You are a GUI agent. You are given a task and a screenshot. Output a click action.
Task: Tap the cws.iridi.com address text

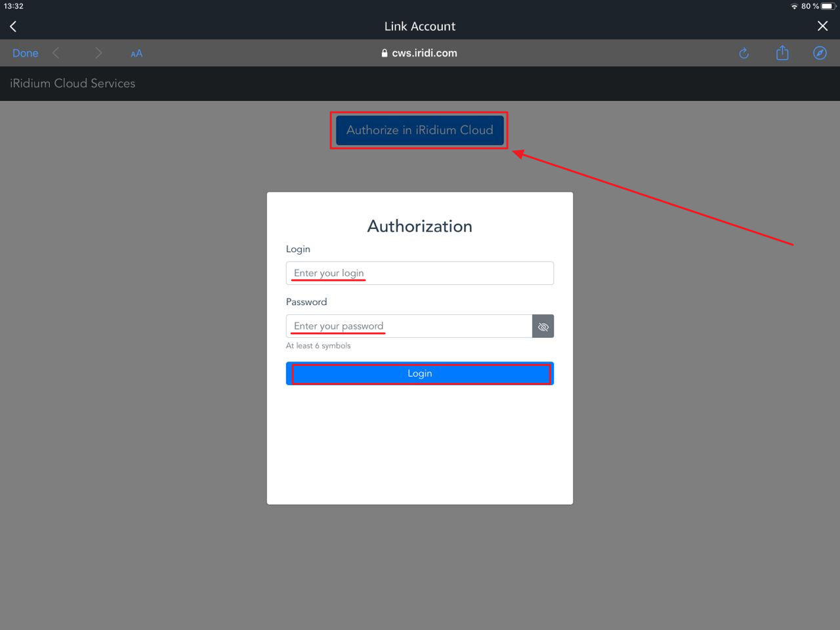(x=424, y=53)
